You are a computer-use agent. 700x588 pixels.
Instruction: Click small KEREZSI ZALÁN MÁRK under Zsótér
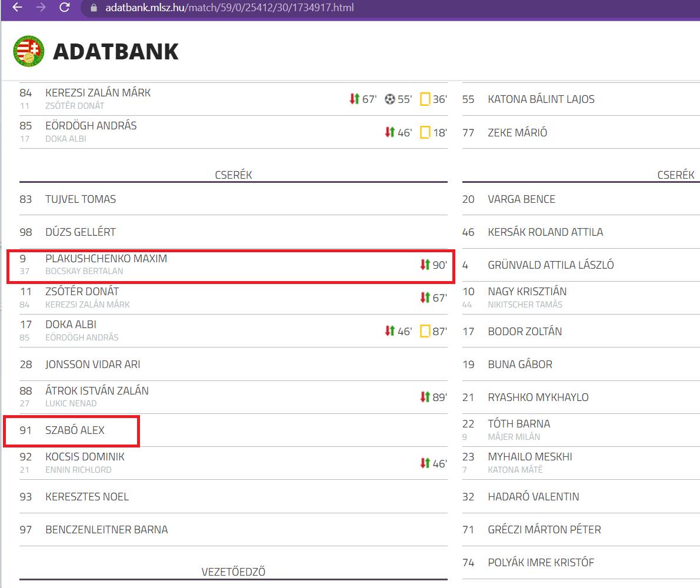[87, 304]
